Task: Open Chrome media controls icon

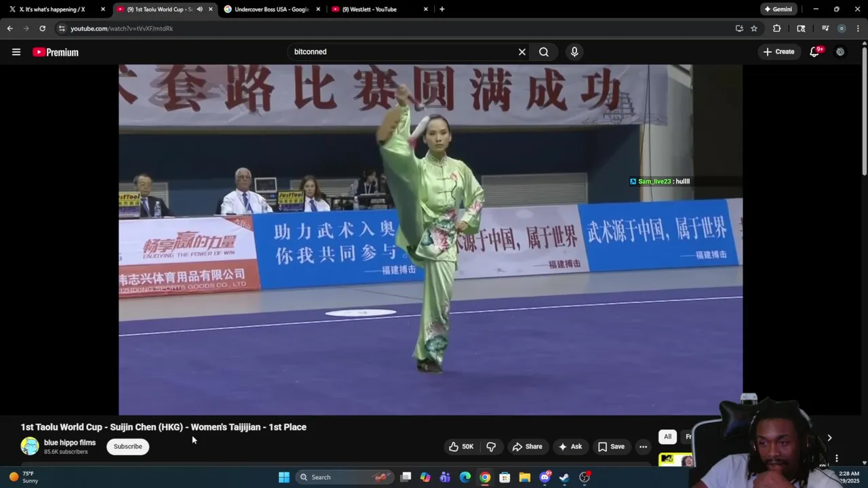Action: [x=825, y=28]
